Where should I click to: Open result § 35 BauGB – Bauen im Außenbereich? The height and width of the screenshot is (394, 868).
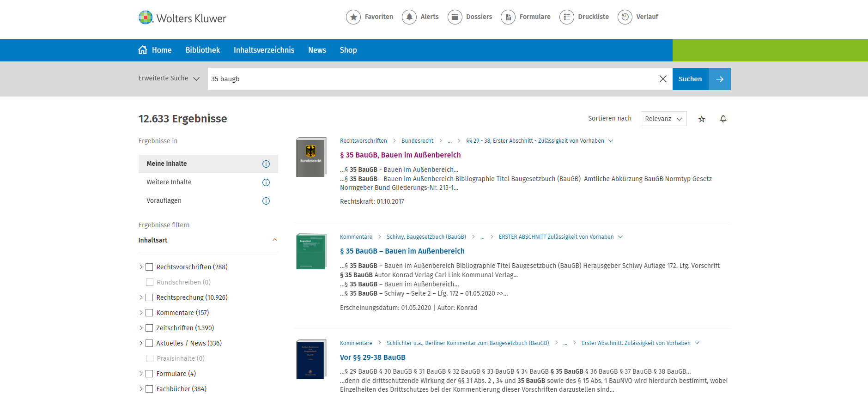pos(402,251)
